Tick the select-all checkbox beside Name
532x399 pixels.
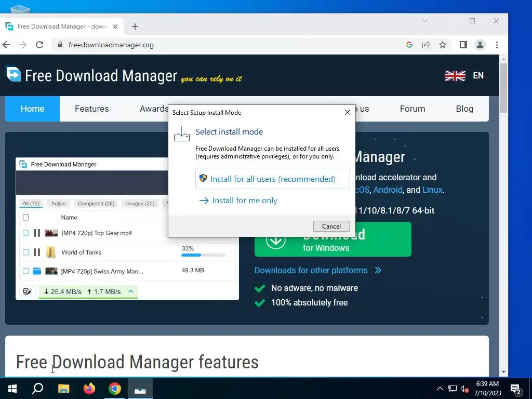[26, 218]
